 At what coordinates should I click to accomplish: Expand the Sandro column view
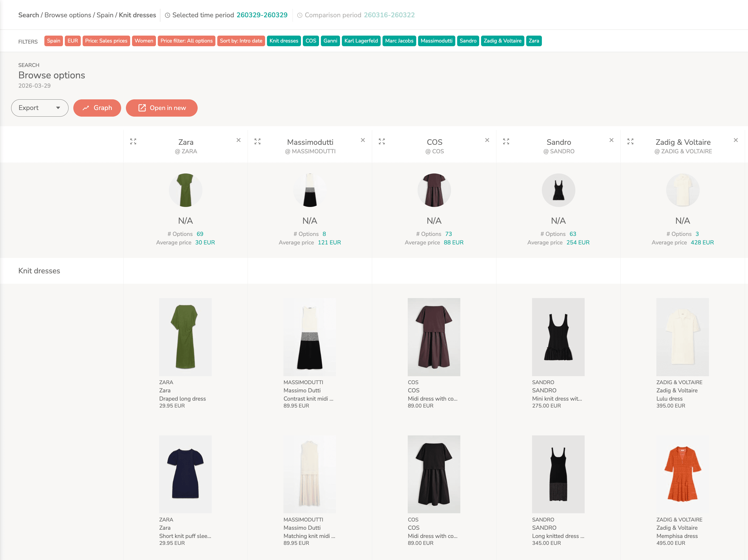pyautogui.click(x=506, y=141)
